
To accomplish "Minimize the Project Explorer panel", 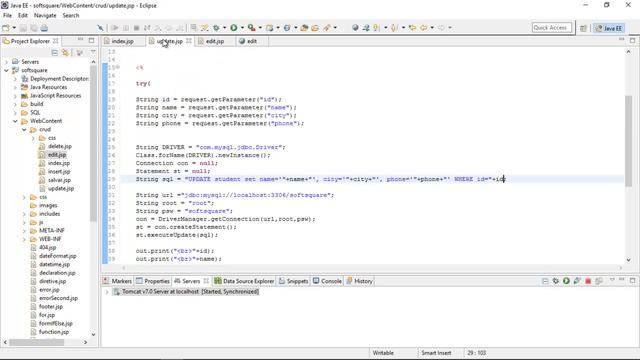I will pyautogui.click(x=80, y=40).
